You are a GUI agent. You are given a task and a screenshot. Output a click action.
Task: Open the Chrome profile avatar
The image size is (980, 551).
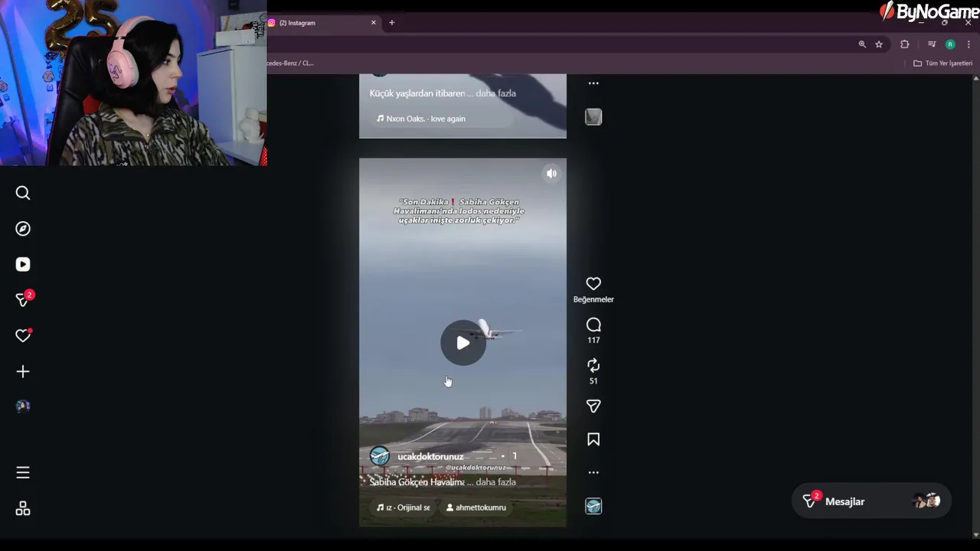[x=950, y=44]
